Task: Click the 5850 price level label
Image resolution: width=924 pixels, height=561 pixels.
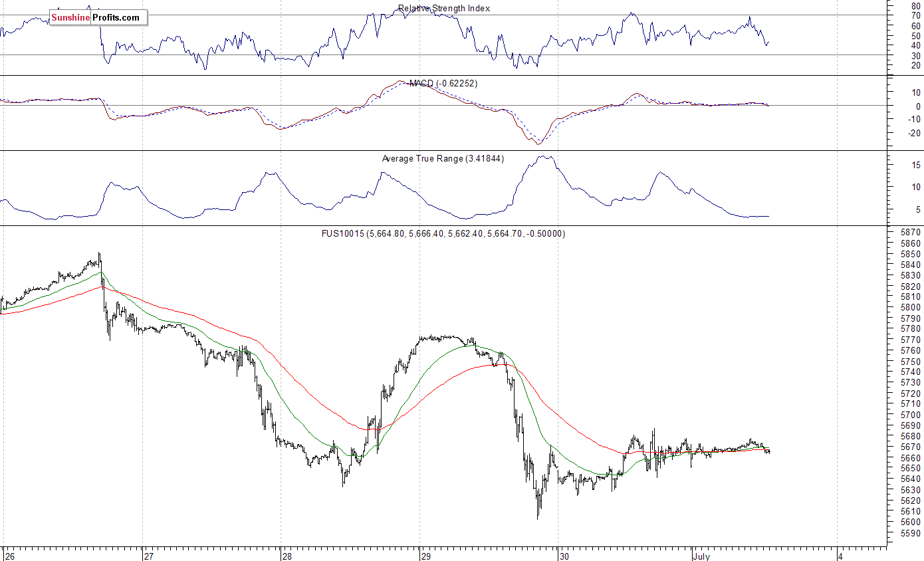Action: pyautogui.click(x=911, y=255)
